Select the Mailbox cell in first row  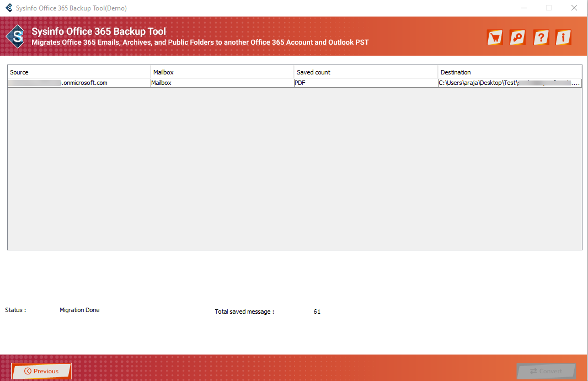coord(222,83)
